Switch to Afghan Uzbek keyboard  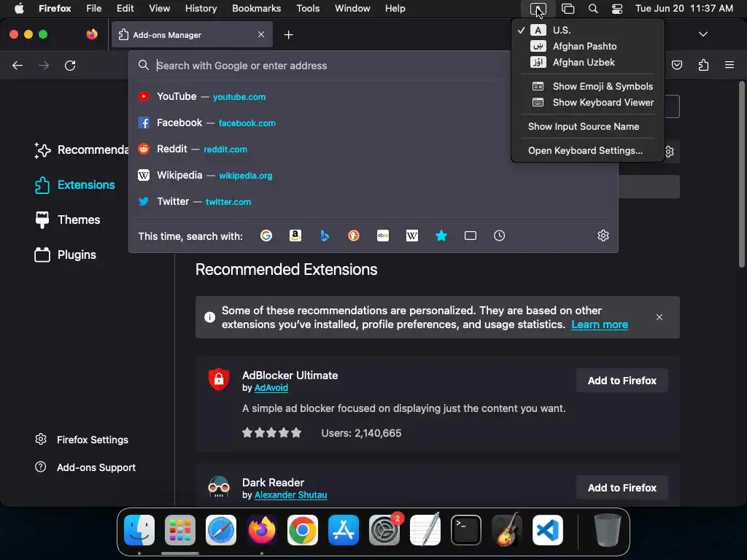point(588,63)
